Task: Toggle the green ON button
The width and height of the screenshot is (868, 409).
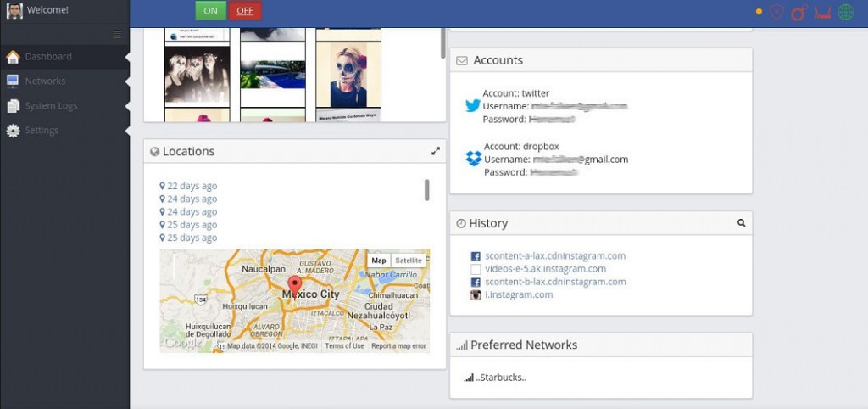Action: [x=210, y=10]
